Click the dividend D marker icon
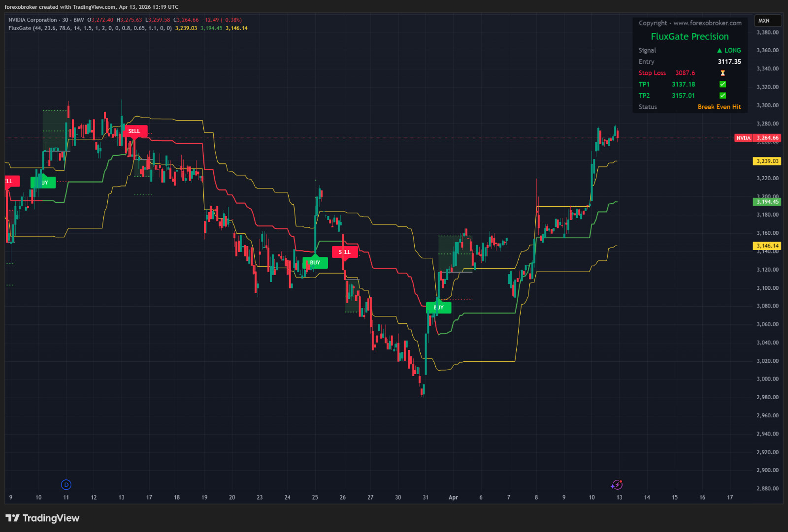The width and height of the screenshot is (788, 532). click(x=66, y=485)
